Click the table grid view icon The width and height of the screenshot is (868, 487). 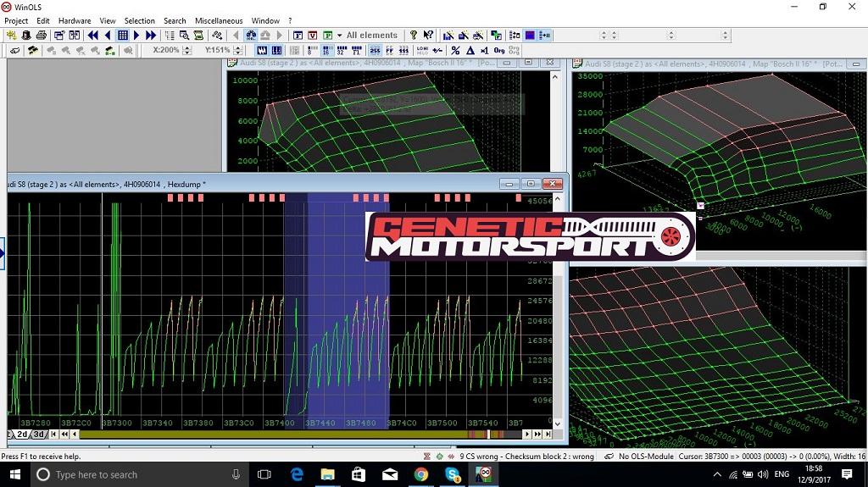122,36
